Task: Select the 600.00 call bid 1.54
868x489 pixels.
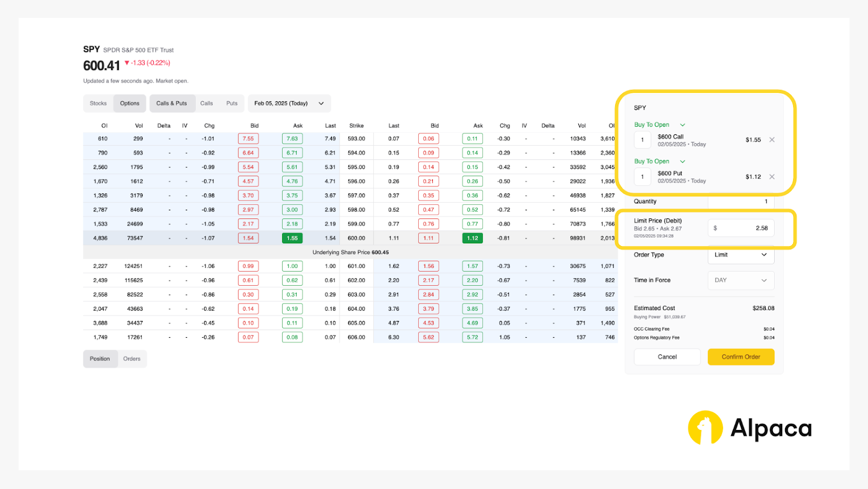Action: pos(248,238)
